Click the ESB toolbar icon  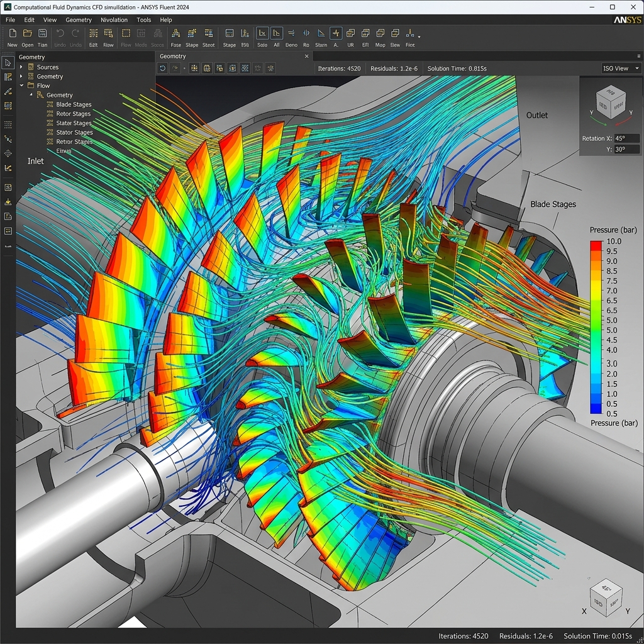pyautogui.click(x=245, y=33)
